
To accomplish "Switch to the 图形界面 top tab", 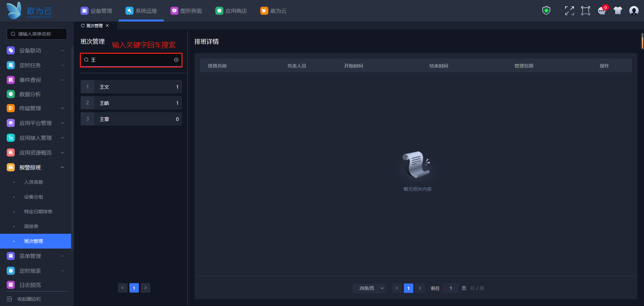I will coord(186,11).
